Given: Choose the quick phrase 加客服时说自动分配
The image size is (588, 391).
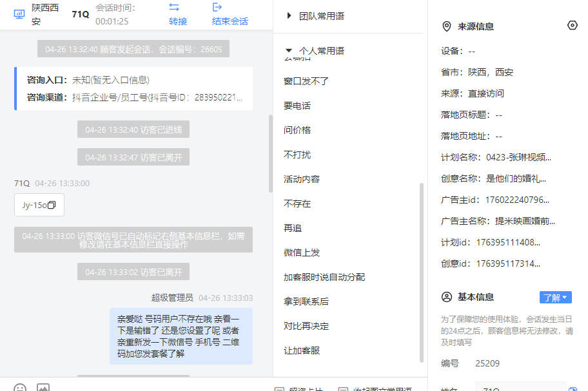Looking at the screenshot, I should point(324,277).
